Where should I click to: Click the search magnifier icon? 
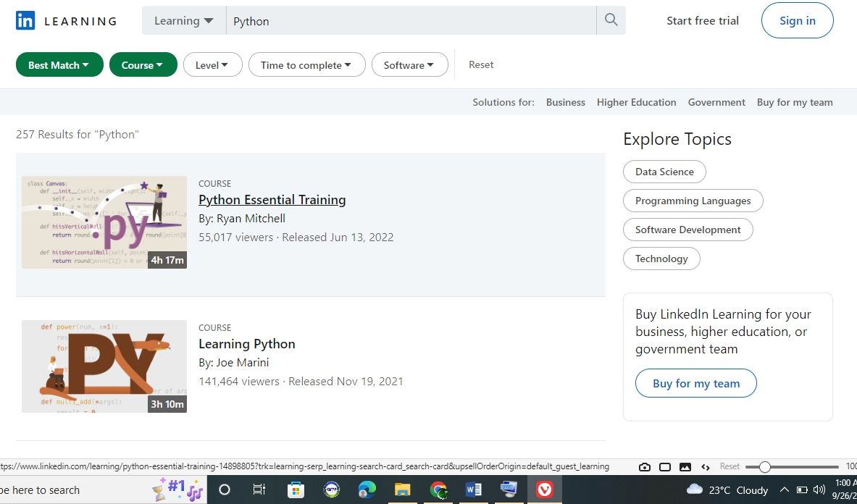[x=611, y=20]
